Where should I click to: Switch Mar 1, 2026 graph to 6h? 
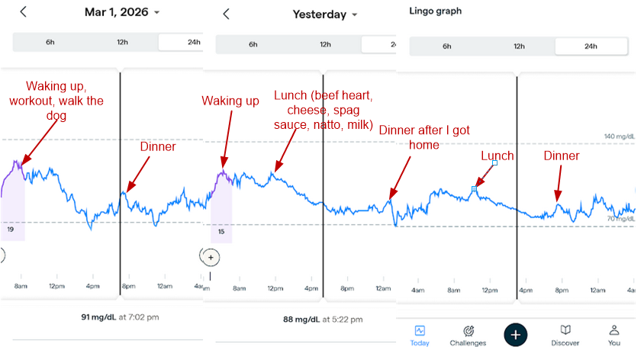click(x=50, y=42)
